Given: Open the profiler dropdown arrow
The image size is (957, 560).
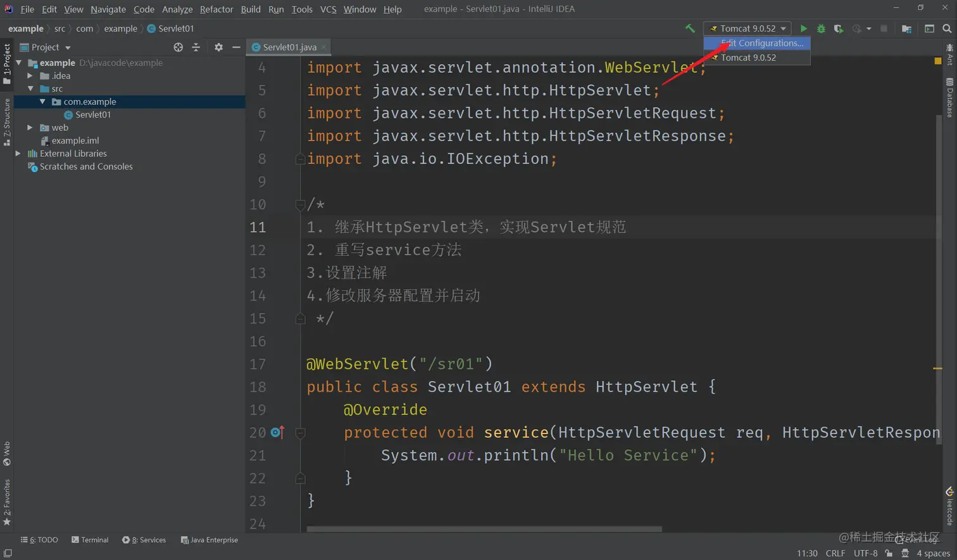Looking at the screenshot, I should 868,28.
